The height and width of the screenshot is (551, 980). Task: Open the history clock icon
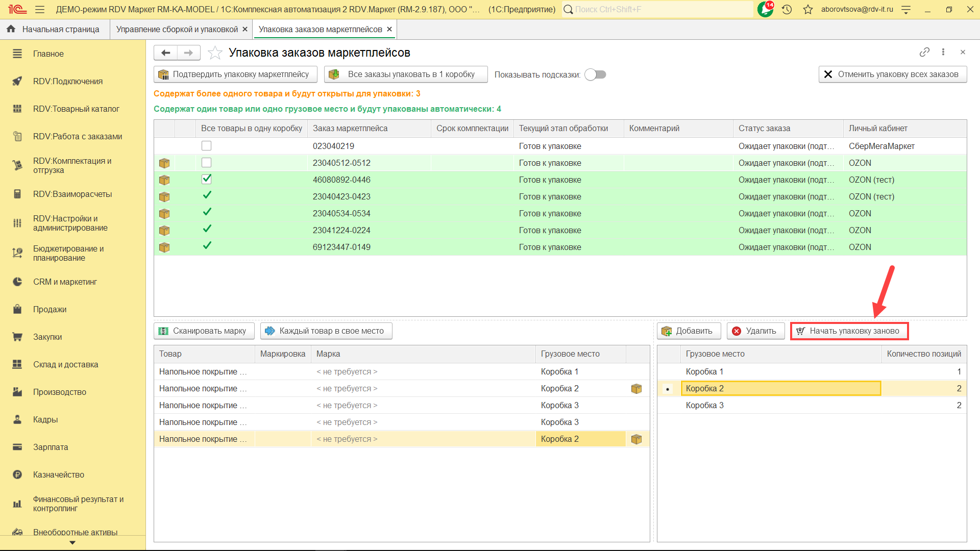point(787,9)
